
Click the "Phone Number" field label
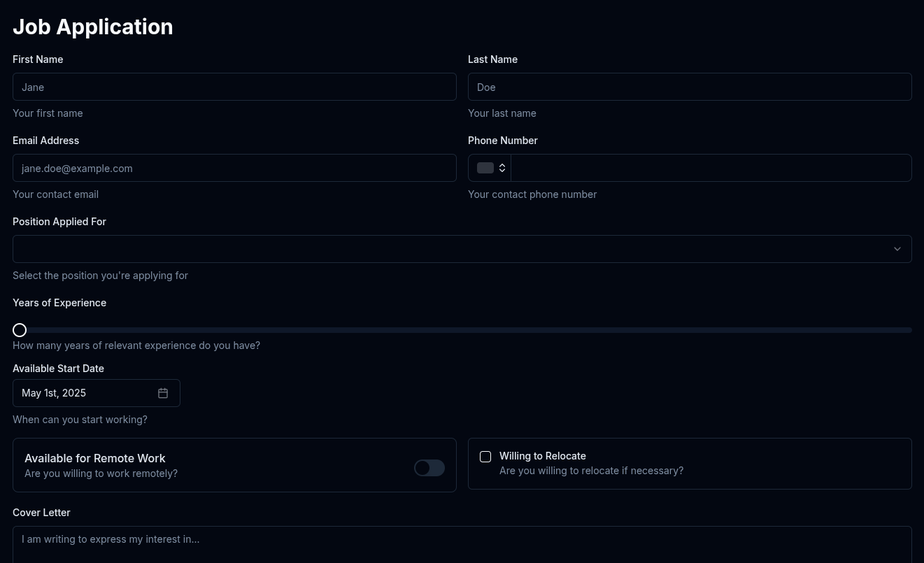tap(502, 141)
